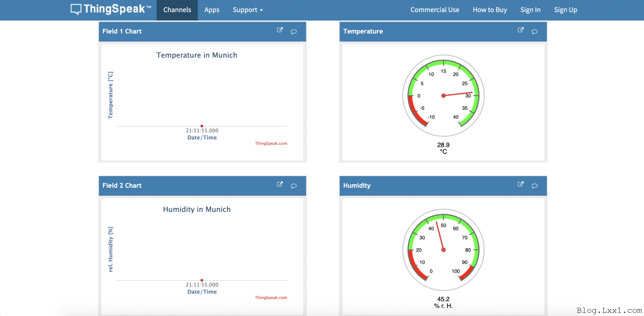Open Field 2 Chart in new window icon
644x316 pixels.
tap(280, 184)
